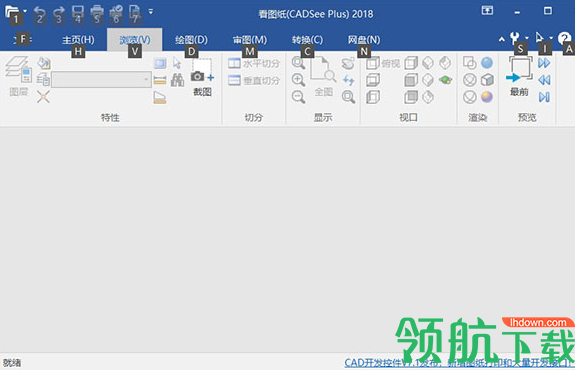The image size is (575, 370).
Task: Switch to the 主页(H) tab
Action: click(78, 40)
